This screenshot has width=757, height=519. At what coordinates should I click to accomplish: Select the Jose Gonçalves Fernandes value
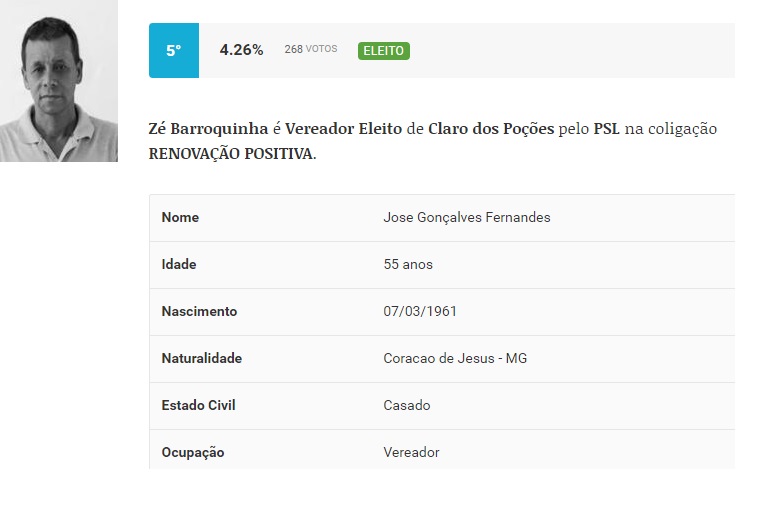pos(466,217)
